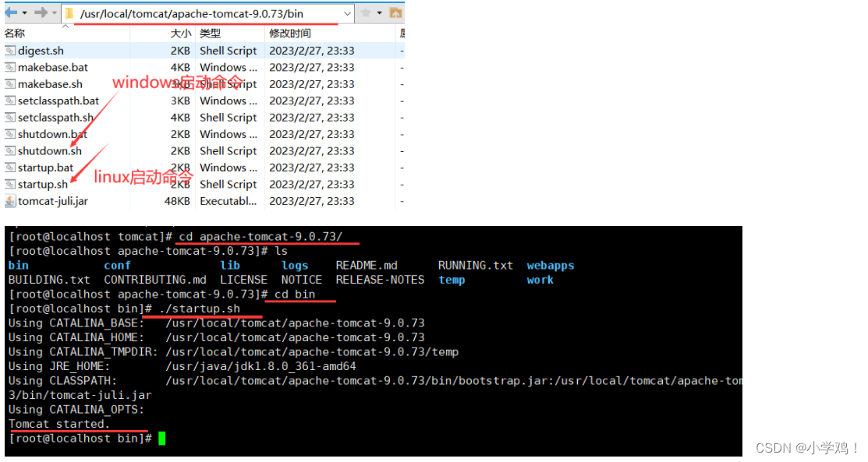Click the shutdown.sh file icon
The width and height of the screenshot is (868, 462).
pos(10,150)
